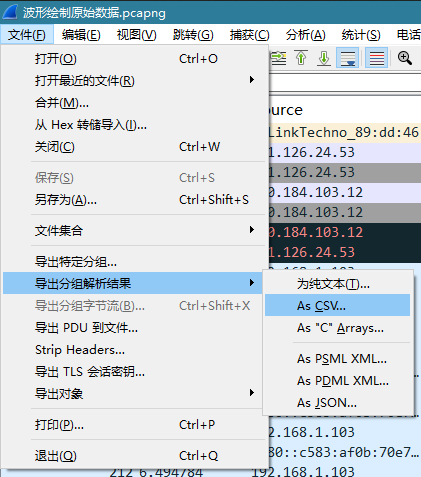Select 导出特定分组... entry

[134, 261]
